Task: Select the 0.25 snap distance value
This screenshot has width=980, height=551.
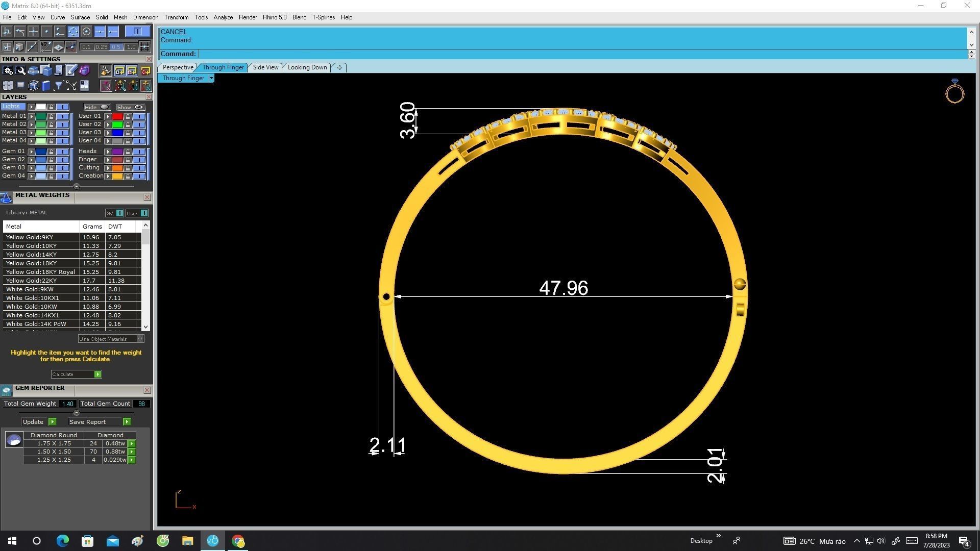Action: [101, 47]
